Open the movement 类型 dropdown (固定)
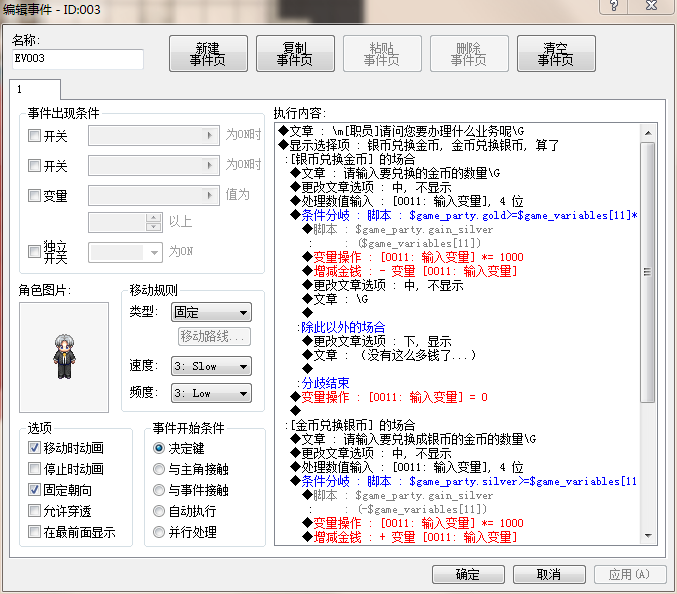 point(211,312)
